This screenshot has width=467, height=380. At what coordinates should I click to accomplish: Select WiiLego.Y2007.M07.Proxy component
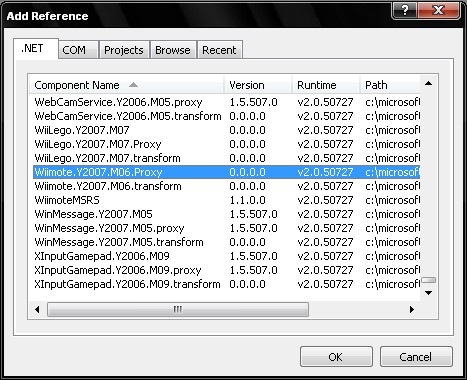pos(226,144)
